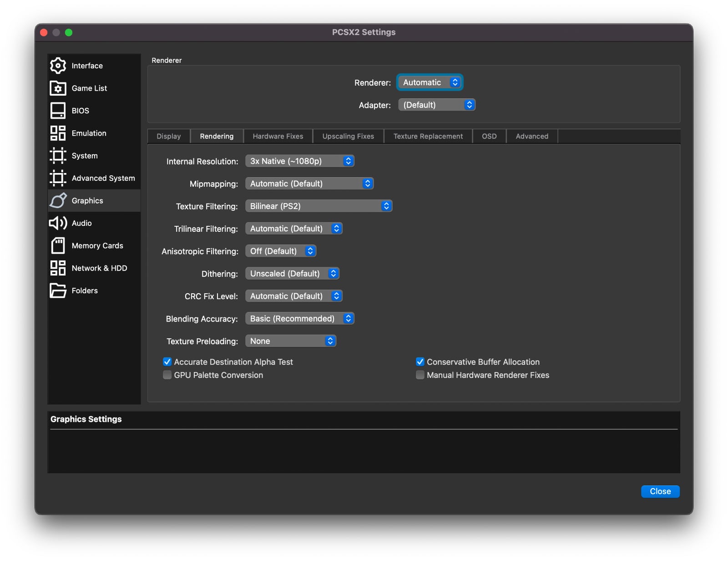Open the CRC Fix Level dropdown
728x561 pixels.
pos(293,296)
